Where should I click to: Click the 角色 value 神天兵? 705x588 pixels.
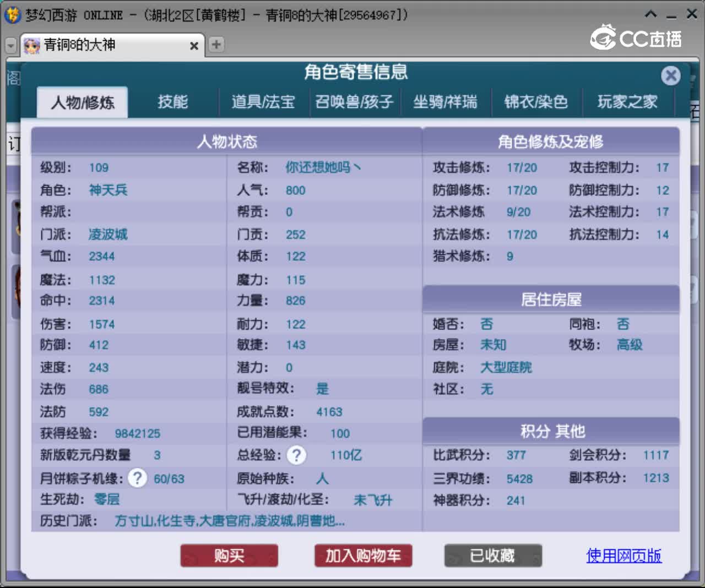108,190
